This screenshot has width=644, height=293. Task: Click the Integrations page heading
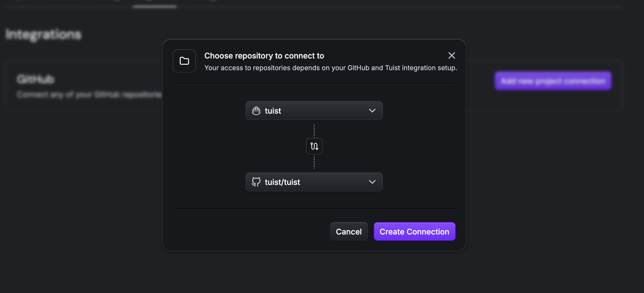click(43, 35)
